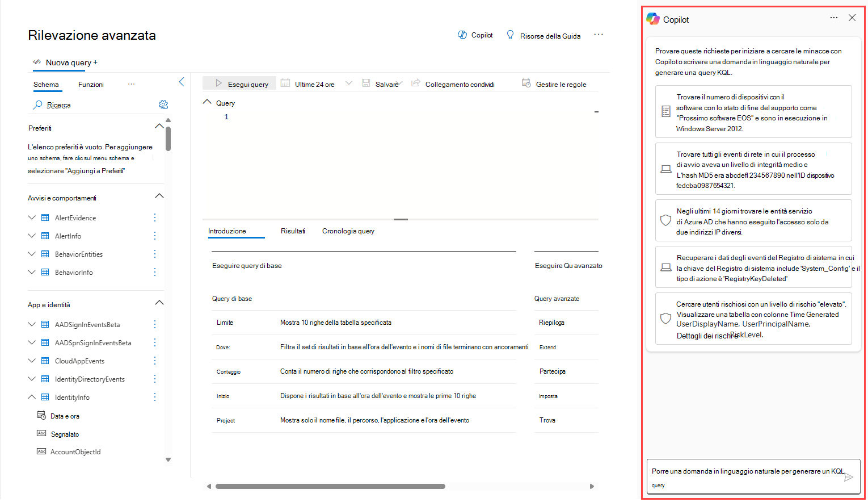Viewport: 868px width, 502px height.
Task: Click the Salvare disk icon
Action: coord(366,83)
